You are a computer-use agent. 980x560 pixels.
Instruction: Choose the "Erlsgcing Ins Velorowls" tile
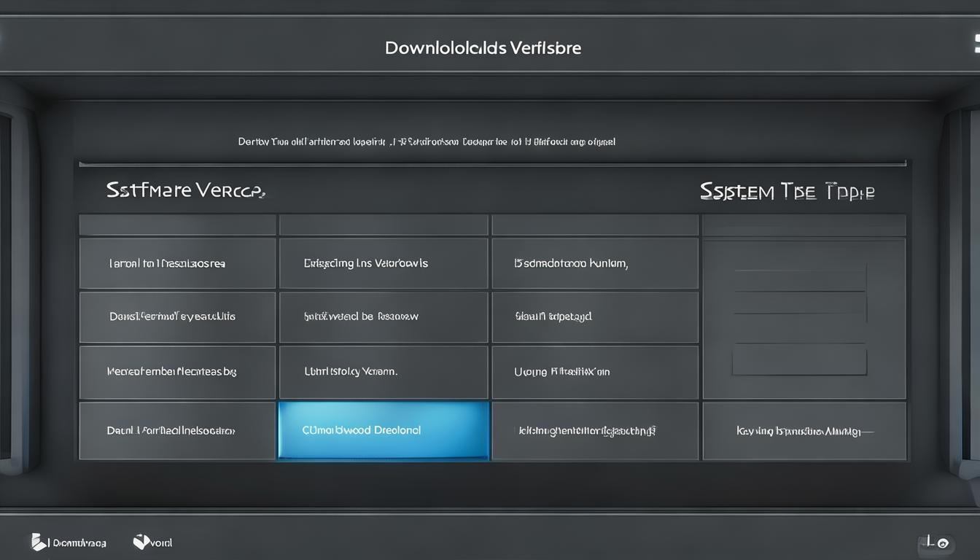384,263
